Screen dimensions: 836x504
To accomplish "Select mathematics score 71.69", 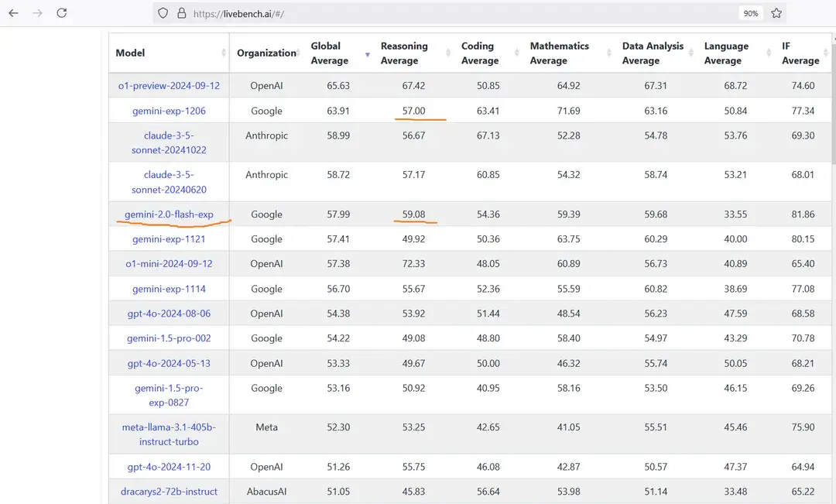I will (569, 111).
